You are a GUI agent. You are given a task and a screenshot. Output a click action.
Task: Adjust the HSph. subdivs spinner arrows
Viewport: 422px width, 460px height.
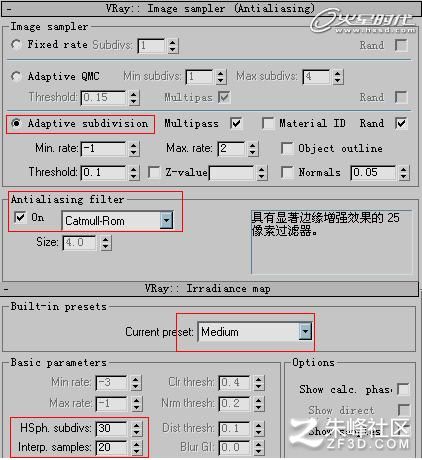[x=136, y=429]
